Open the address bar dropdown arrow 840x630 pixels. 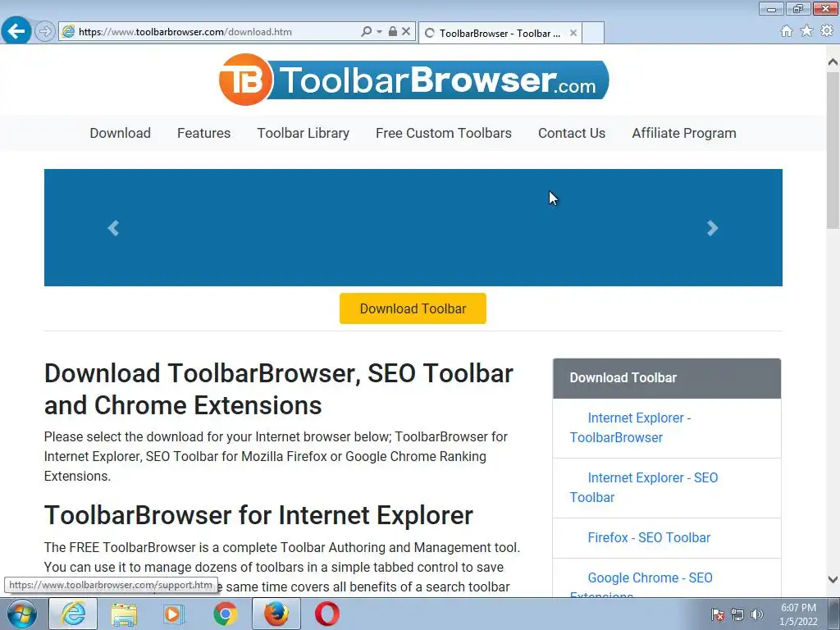379,32
